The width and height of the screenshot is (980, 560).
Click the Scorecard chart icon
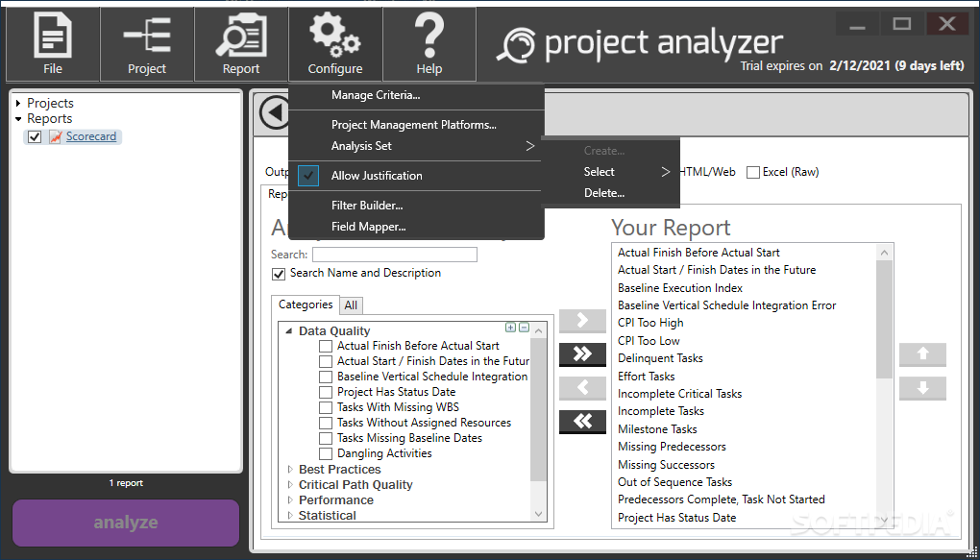(x=56, y=136)
